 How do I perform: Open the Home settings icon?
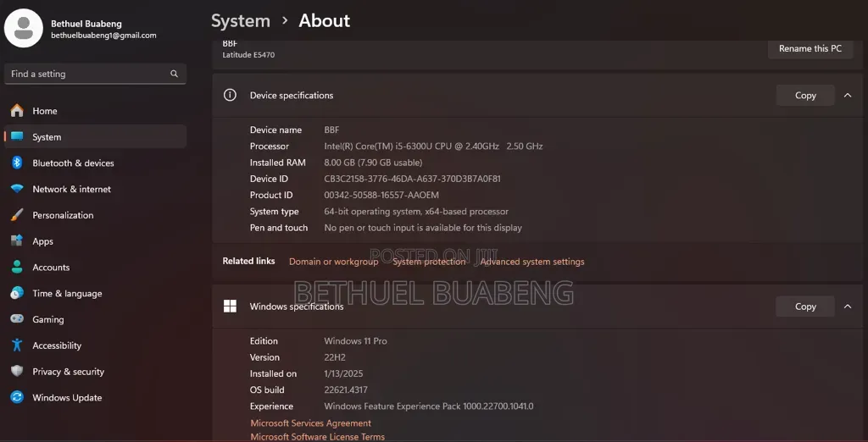click(17, 111)
